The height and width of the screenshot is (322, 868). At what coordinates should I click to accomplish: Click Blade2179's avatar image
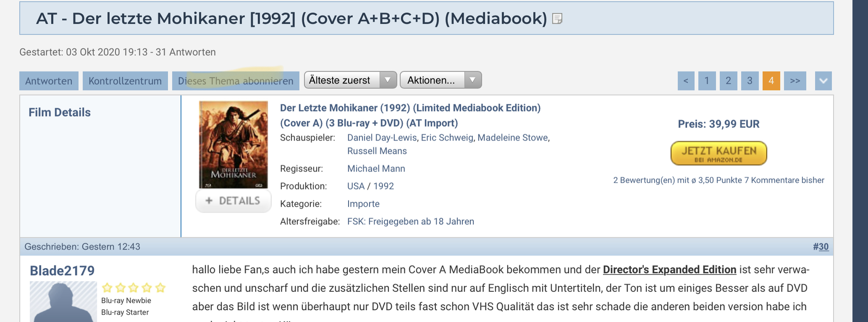point(63,302)
